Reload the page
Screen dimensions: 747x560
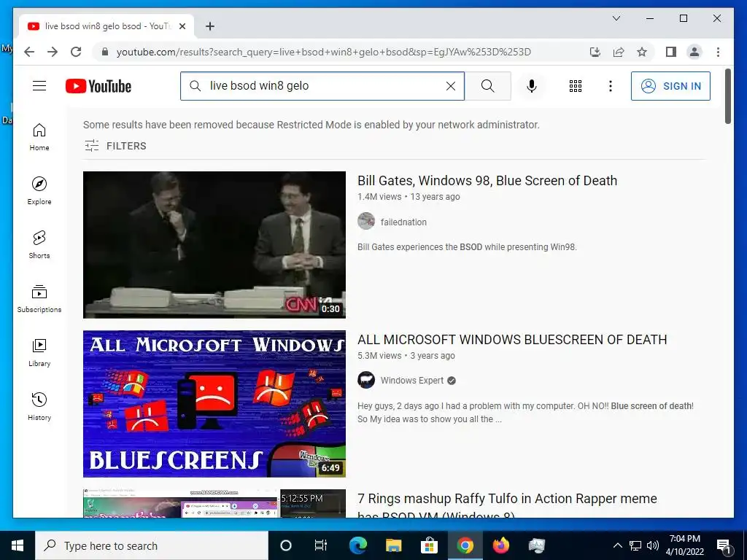click(76, 52)
